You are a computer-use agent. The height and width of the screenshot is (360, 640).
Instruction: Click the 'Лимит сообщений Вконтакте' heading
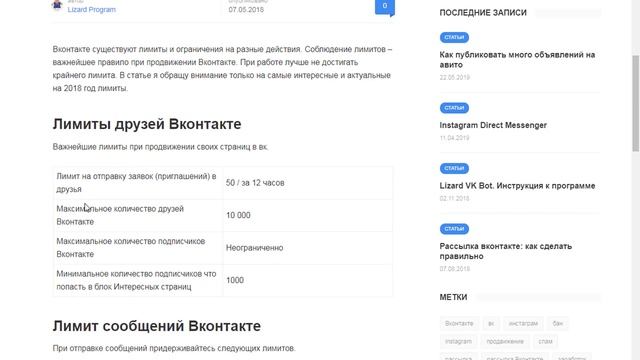click(x=157, y=326)
